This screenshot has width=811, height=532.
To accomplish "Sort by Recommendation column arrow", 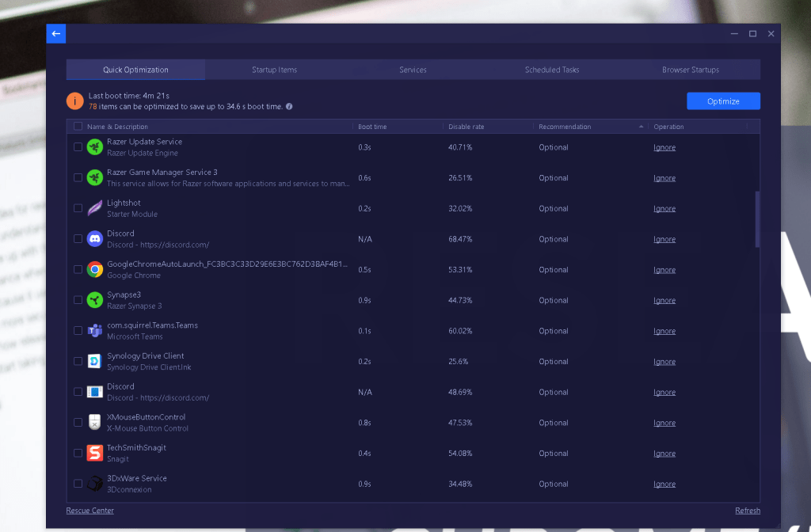I will point(641,127).
